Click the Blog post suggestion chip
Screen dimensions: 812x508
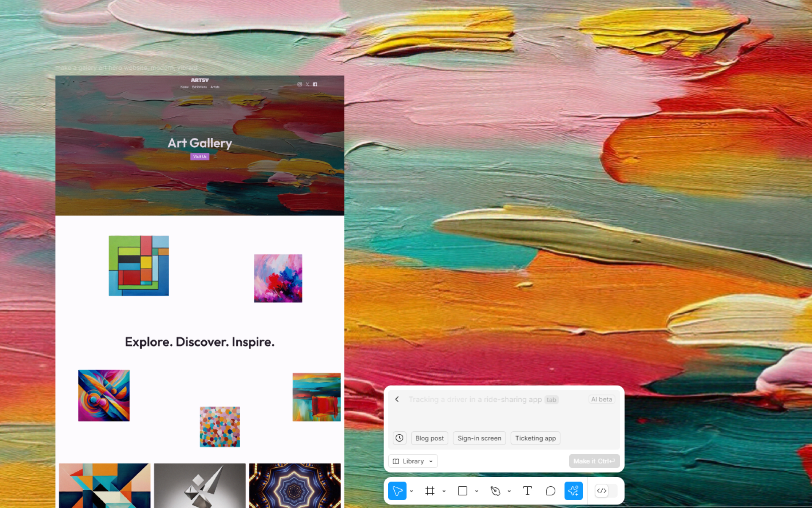tap(430, 438)
